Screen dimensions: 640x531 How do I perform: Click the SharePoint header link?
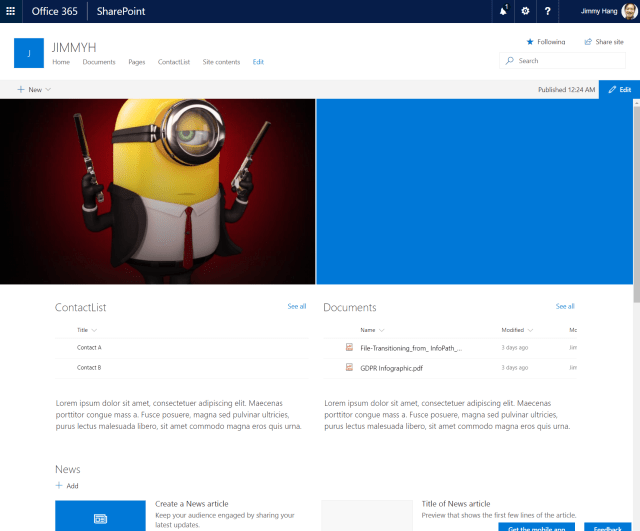point(121,11)
